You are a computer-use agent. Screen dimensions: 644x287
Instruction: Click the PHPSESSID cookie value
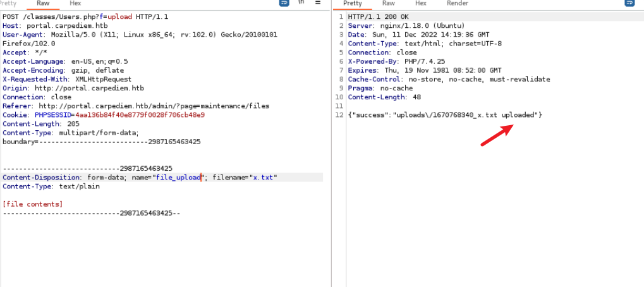tap(140, 115)
